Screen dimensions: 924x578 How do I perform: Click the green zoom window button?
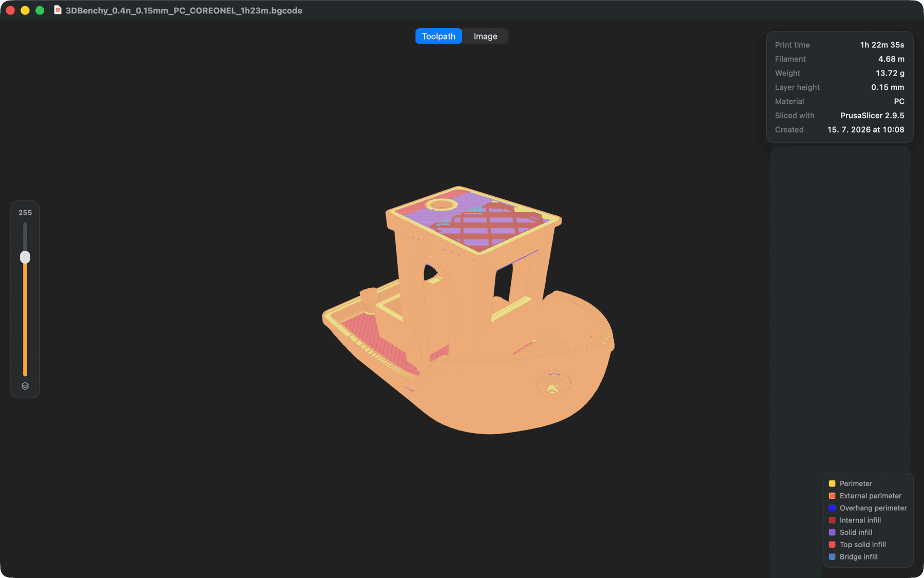click(40, 10)
